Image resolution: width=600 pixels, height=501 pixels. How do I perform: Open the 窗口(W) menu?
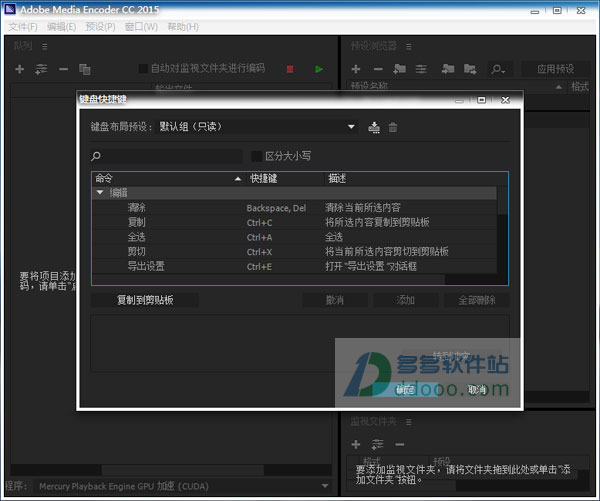point(141,27)
